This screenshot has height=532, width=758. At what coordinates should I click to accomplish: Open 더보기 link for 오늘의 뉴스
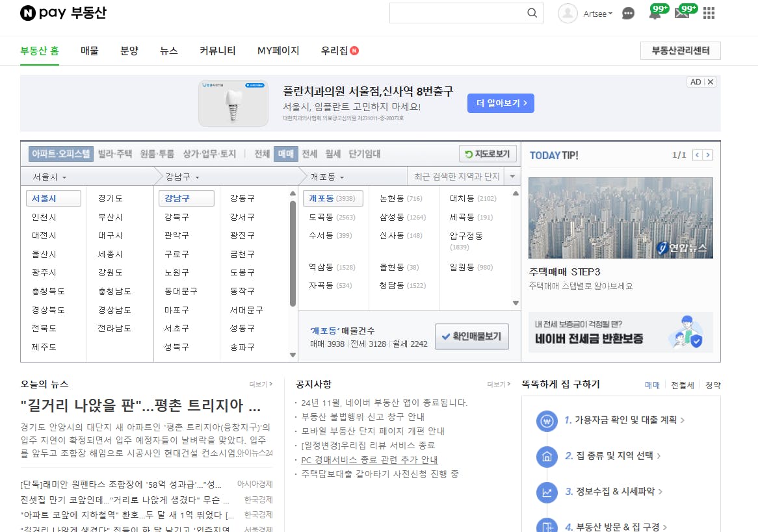pos(261,384)
